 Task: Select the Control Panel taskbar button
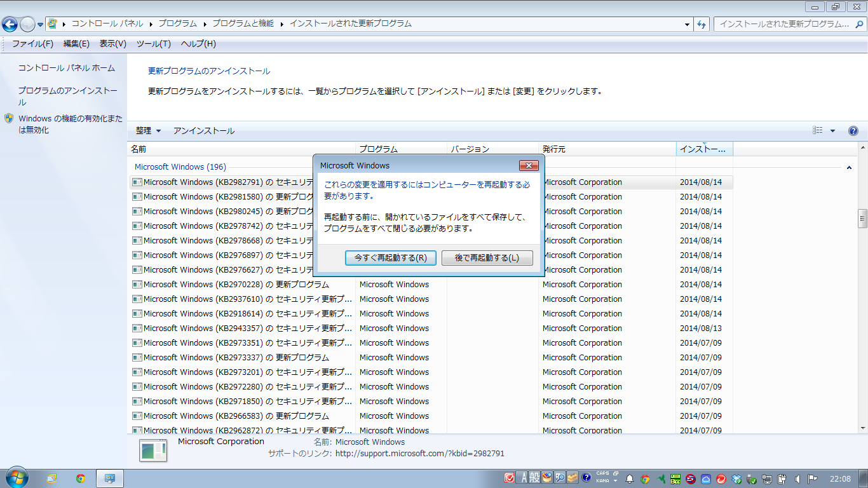pos(110,478)
